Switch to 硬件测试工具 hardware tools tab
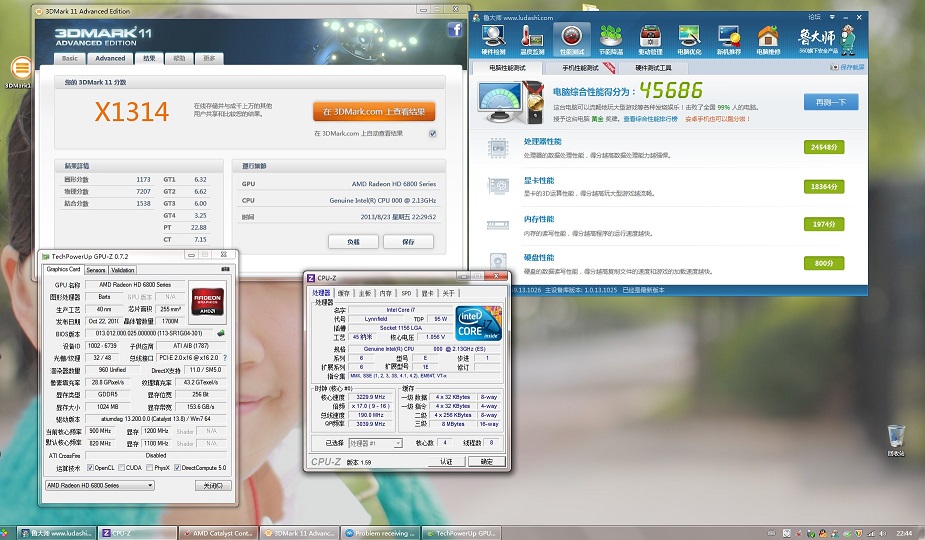 click(x=653, y=68)
